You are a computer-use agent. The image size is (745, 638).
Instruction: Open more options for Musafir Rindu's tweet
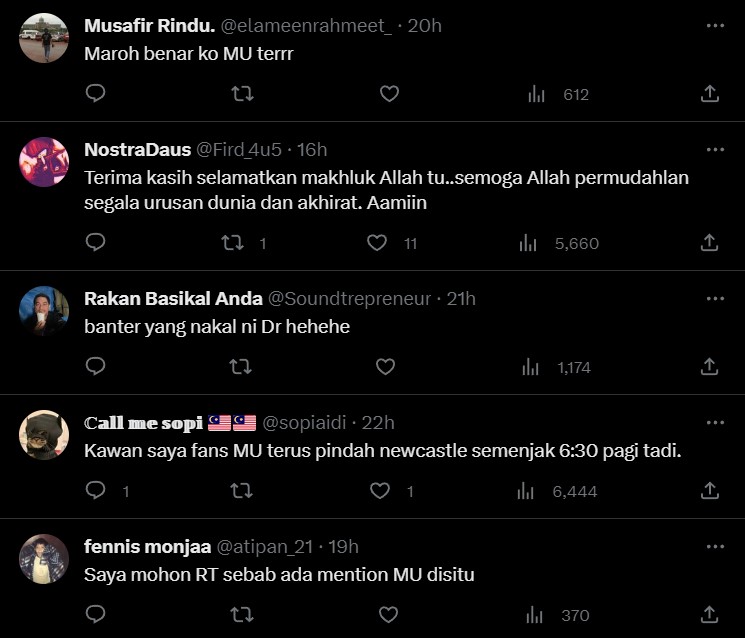click(715, 26)
